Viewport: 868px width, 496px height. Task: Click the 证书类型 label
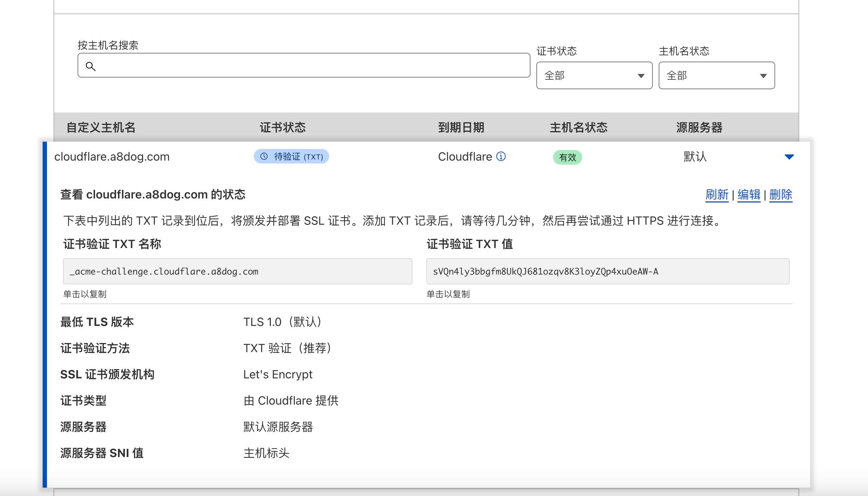click(x=83, y=401)
